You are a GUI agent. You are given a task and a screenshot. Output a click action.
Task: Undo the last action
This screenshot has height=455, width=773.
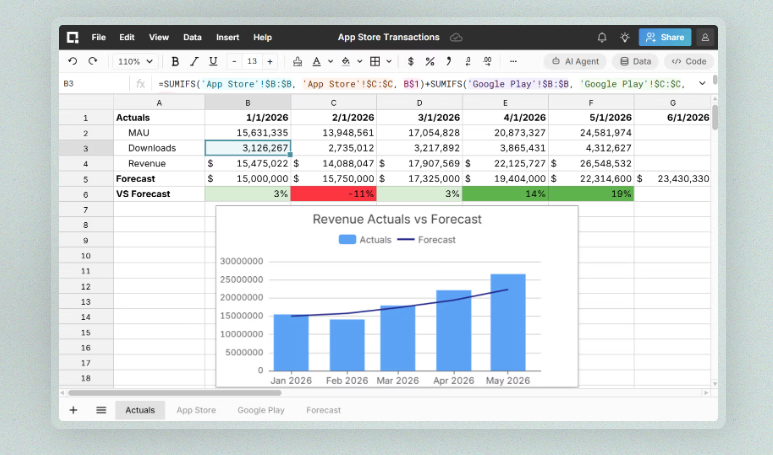coord(72,61)
